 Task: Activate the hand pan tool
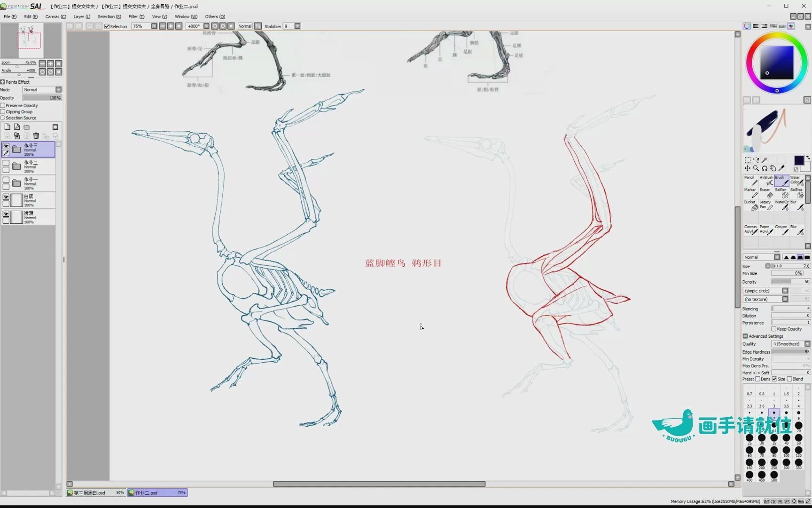773,168
